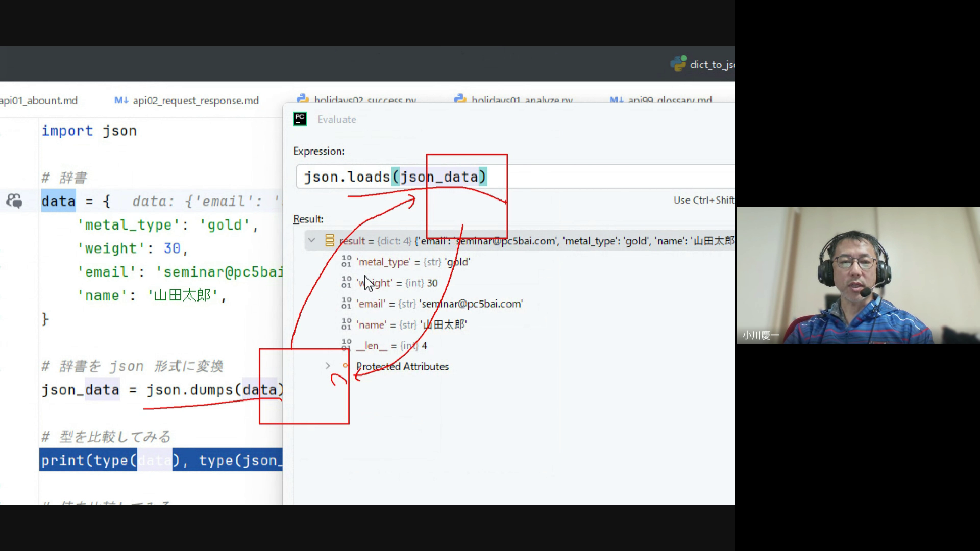Click the binary icon beside 'email' entry
Image resolution: width=980 pixels, height=551 pixels.
click(x=347, y=304)
